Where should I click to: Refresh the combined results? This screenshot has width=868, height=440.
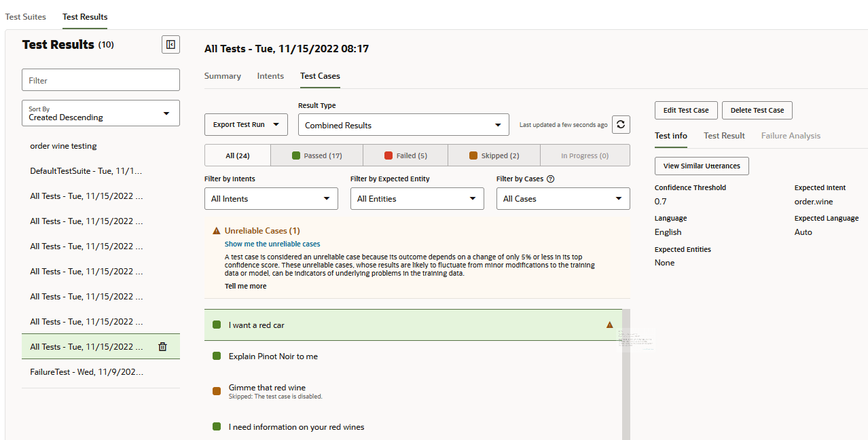[620, 124]
